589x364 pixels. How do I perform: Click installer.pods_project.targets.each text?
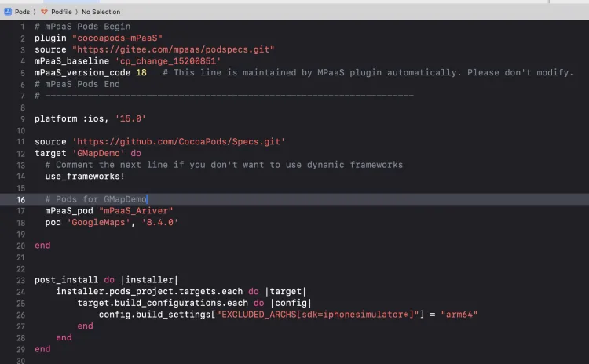[x=149, y=292]
